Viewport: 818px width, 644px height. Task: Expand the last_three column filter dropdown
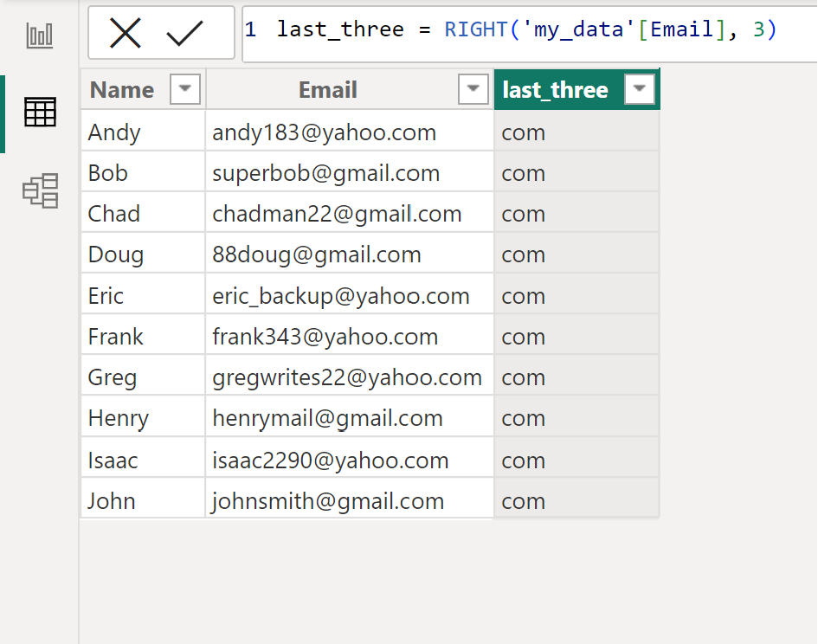[x=639, y=89]
